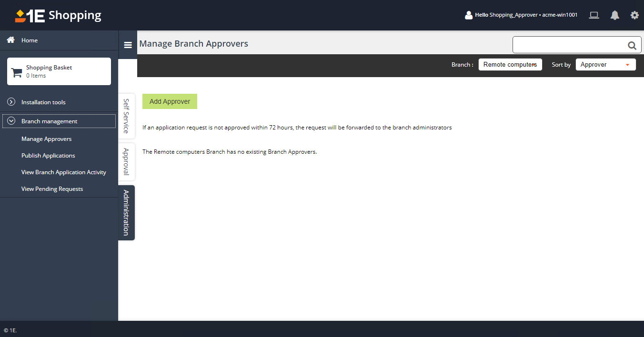Open the Publish Applications link
644x337 pixels.
click(x=48, y=156)
